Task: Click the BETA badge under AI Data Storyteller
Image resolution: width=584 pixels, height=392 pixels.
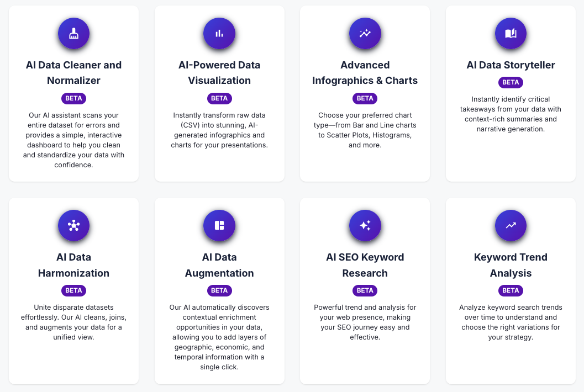Action: (511, 82)
